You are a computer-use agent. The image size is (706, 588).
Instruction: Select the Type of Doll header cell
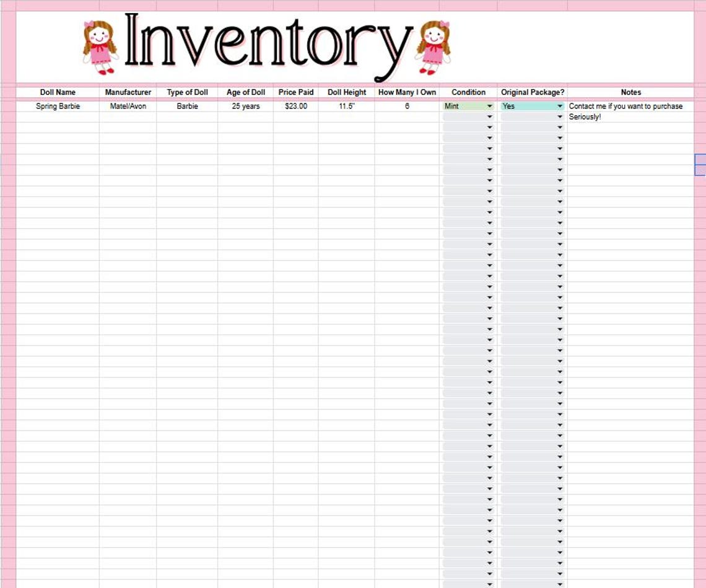click(187, 92)
